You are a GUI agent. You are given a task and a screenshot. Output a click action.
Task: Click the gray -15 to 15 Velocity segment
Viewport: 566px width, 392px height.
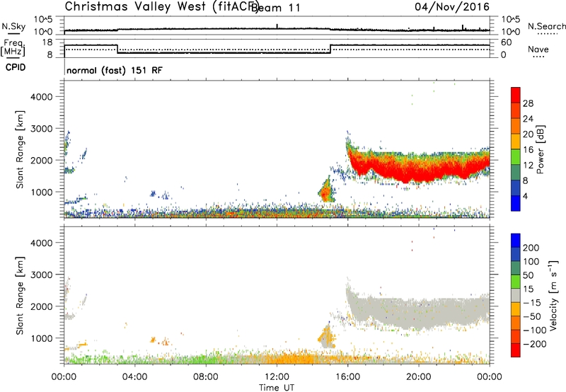click(516, 296)
